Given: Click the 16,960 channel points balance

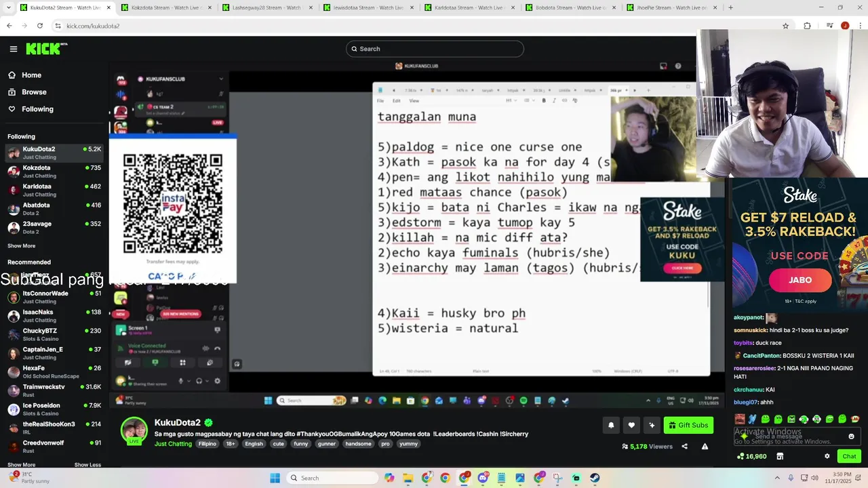Looking at the screenshot, I should pyautogui.click(x=752, y=456).
